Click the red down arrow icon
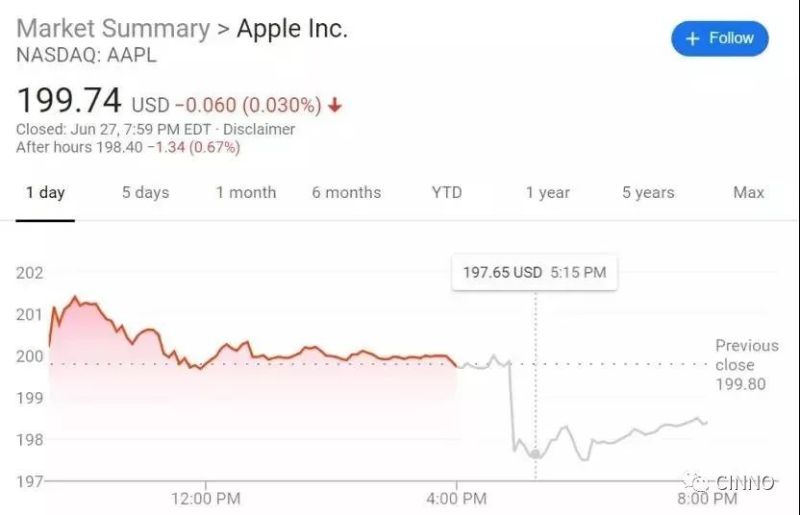The height and width of the screenshot is (515, 800). [334, 105]
